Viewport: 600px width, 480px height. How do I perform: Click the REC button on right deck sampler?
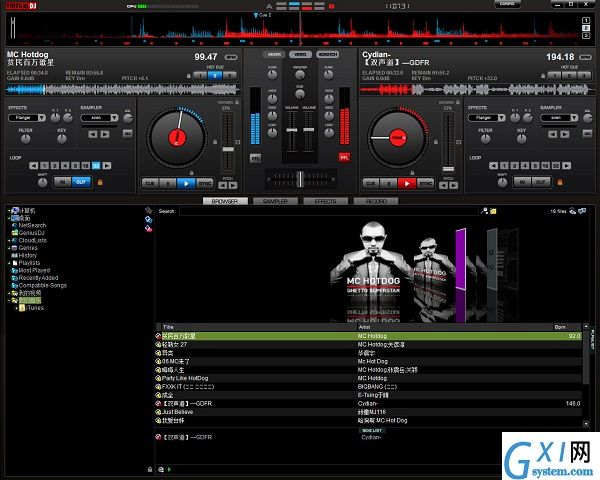588,134
